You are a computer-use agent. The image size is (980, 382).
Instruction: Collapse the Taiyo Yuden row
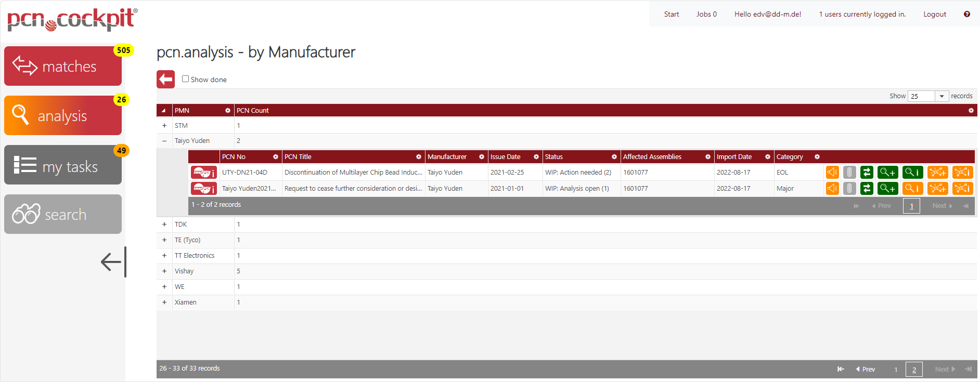click(164, 141)
